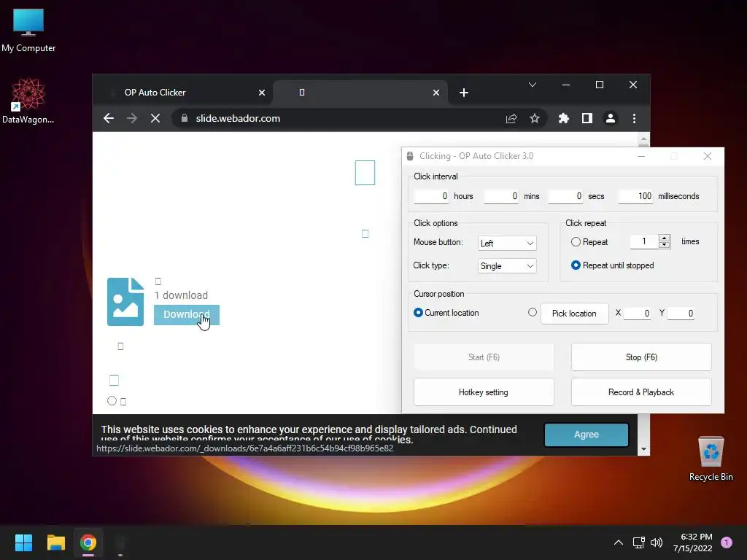
Task: Select the Repeat times radio button
Action: click(x=576, y=242)
